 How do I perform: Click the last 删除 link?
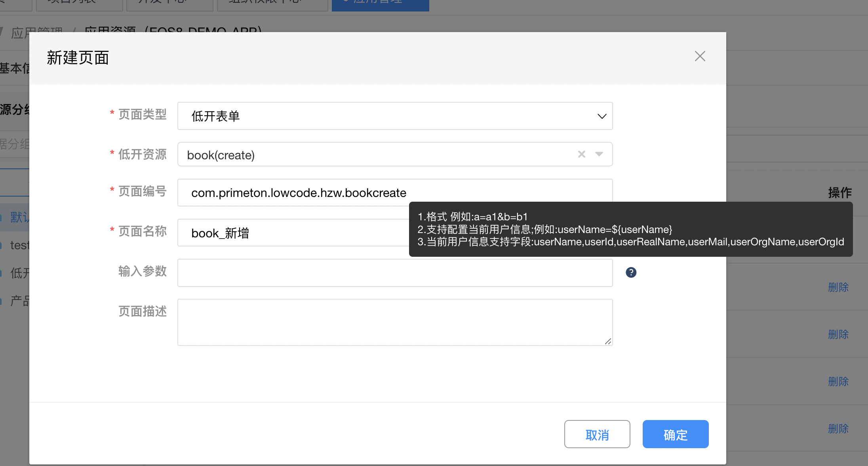click(838, 429)
